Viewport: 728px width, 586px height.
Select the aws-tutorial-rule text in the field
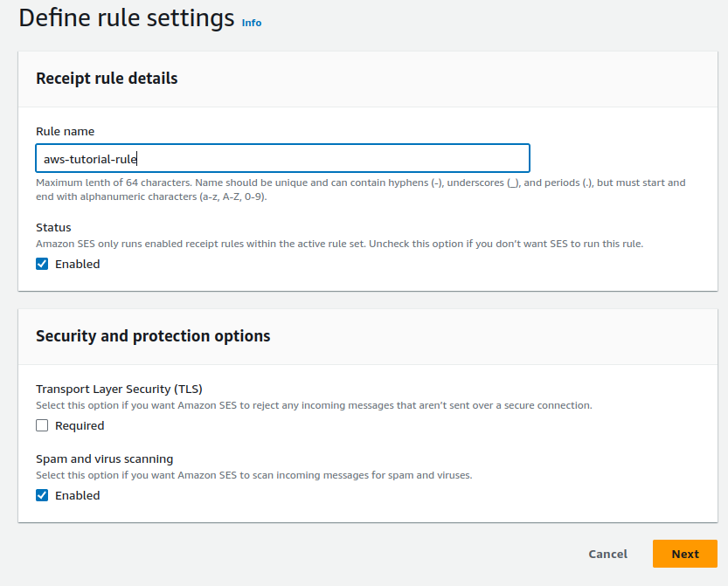point(92,158)
